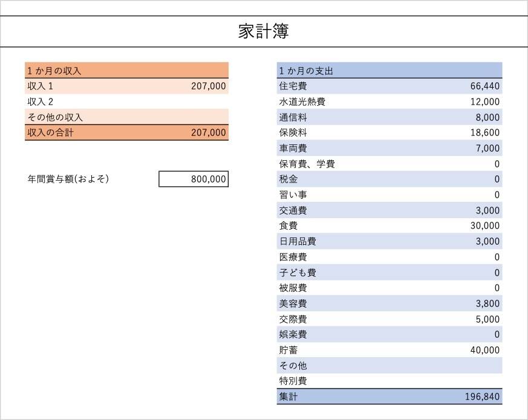Select the その他 expense label

click(x=293, y=366)
